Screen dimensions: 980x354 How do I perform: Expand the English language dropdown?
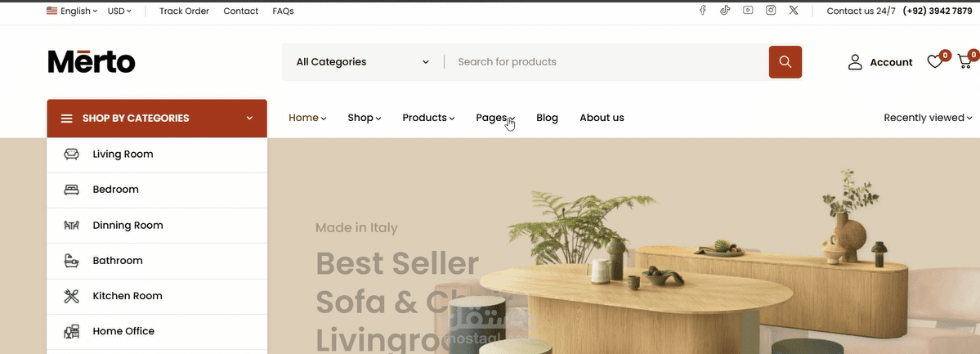pos(72,11)
